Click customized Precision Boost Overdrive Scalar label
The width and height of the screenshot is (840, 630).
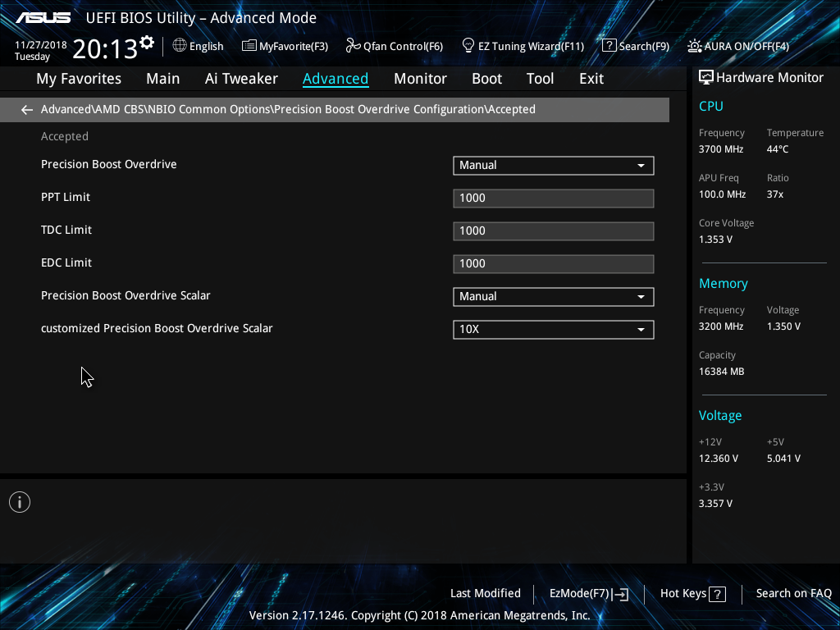(x=157, y=328)
